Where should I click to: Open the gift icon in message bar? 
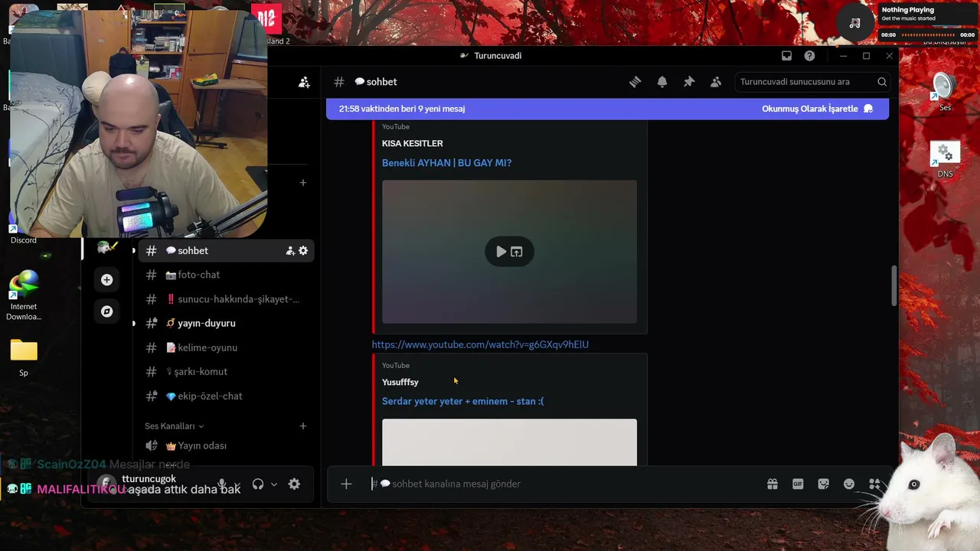(x=773, y=484)
